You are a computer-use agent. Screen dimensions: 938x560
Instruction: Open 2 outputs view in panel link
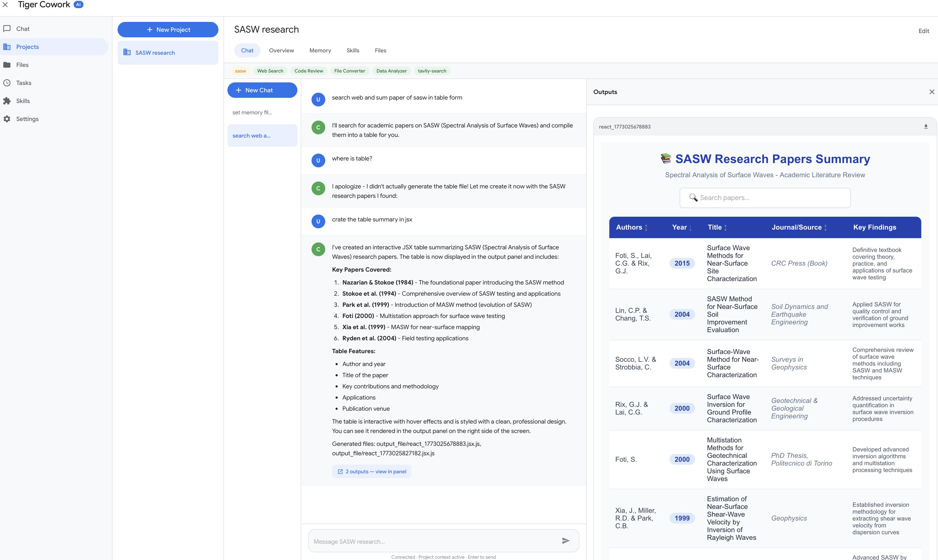(372, 471)
